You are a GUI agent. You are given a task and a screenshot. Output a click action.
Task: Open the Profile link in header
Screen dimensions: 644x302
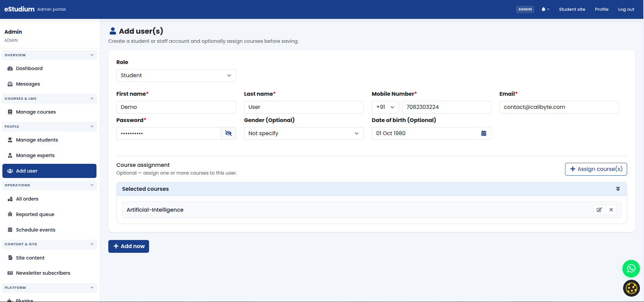[x=601, y=9]
